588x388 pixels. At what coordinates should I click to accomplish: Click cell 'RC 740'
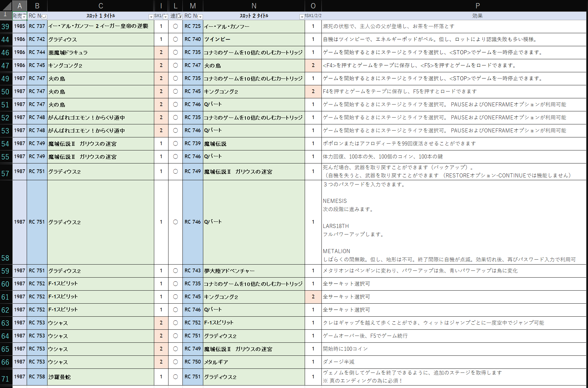tap(193, 39)
